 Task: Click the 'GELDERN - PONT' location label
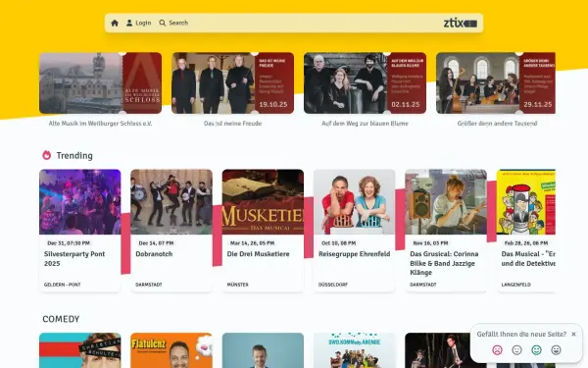point(63,285)
